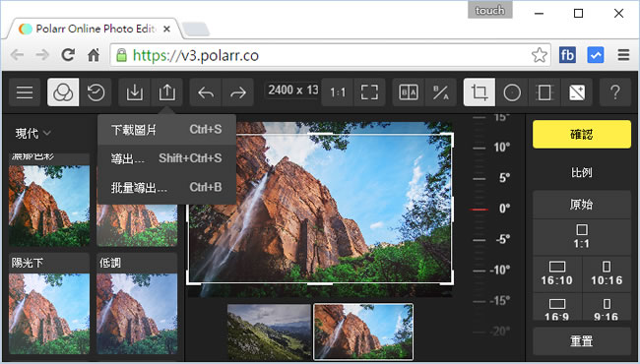Click the image dimensions 2400 x 13 field
The height and width of the screenshot is (364, 640).
pos(292,91)
